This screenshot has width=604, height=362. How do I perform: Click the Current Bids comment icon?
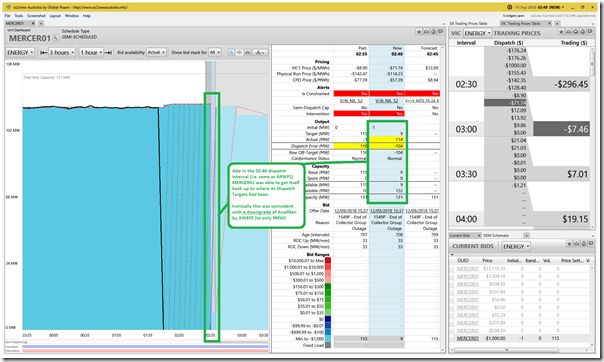591,244
